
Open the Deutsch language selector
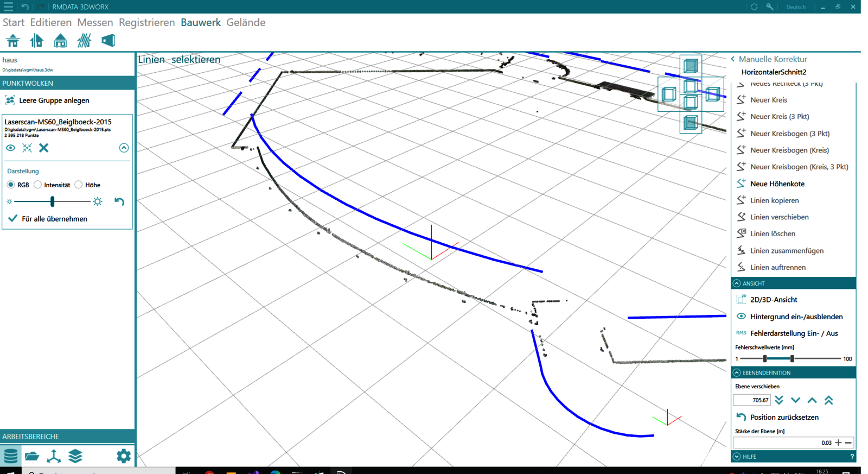coord(795,7)
